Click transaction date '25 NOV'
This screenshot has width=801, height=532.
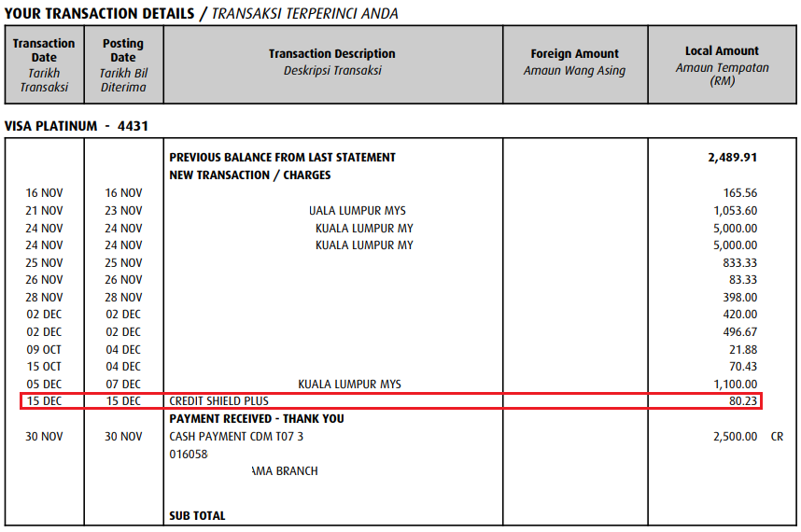click(x=44, y=263)
